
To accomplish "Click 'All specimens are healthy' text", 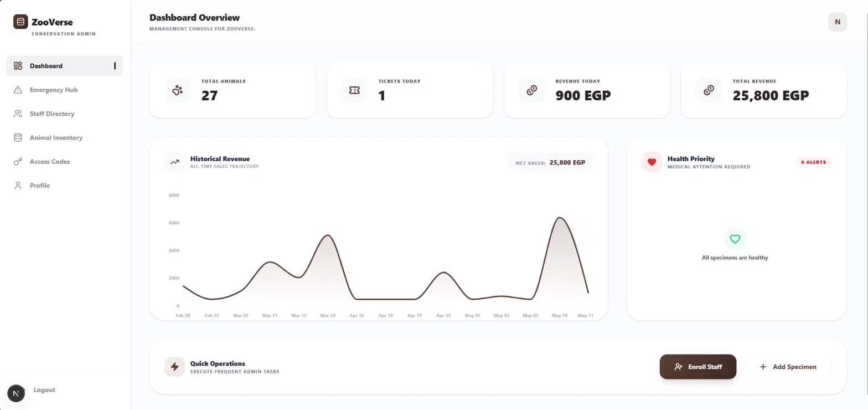I will [735, 258].
